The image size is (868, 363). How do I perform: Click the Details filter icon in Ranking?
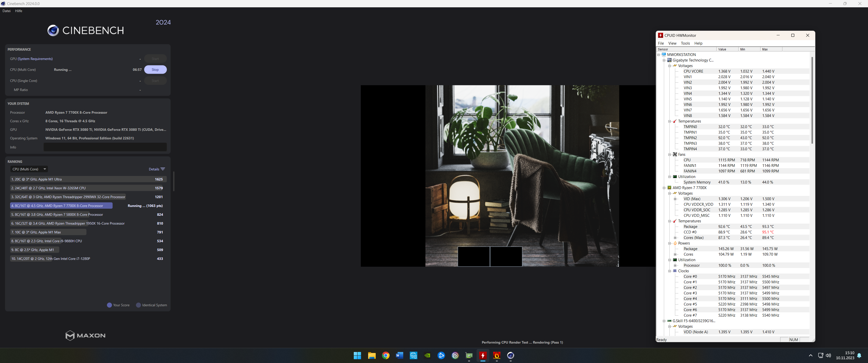(x=163, y=169)
